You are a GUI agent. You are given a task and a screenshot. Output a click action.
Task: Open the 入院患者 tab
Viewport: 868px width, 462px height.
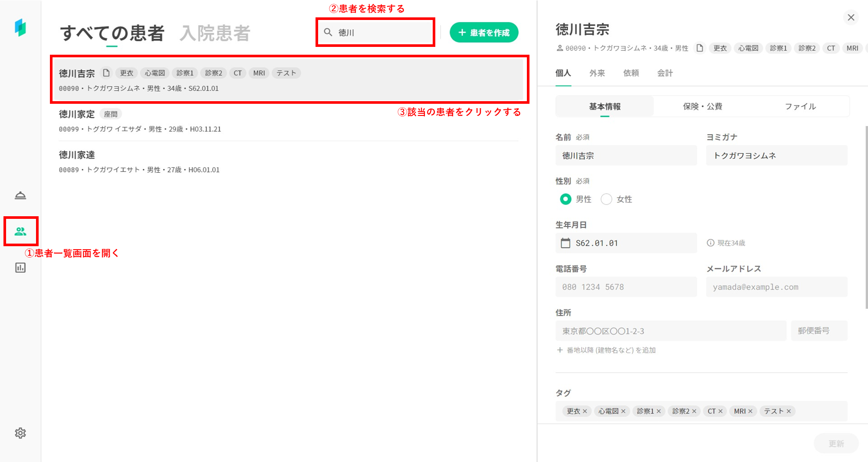(x=215, y=33)
